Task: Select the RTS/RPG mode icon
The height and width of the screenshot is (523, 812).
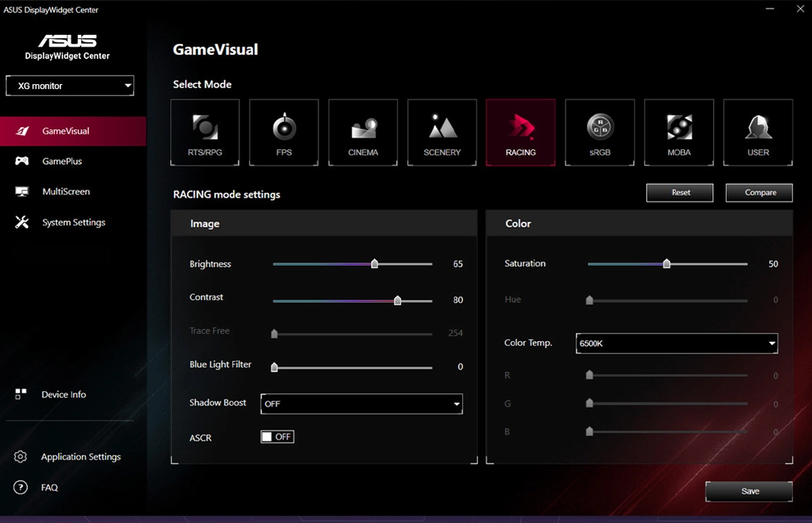Action: pyautogui.click(x=205, y=132)
